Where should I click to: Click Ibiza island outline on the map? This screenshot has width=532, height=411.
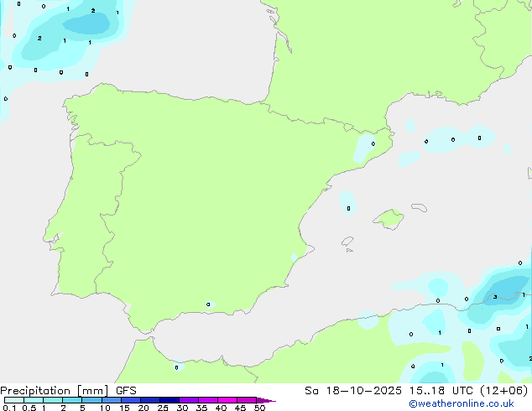tap(347, 242)
